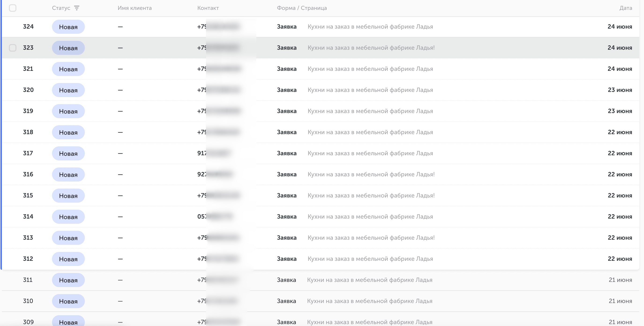Change the Новая status of request 321
The image size is (644, 326).
[x=68, y=69]
